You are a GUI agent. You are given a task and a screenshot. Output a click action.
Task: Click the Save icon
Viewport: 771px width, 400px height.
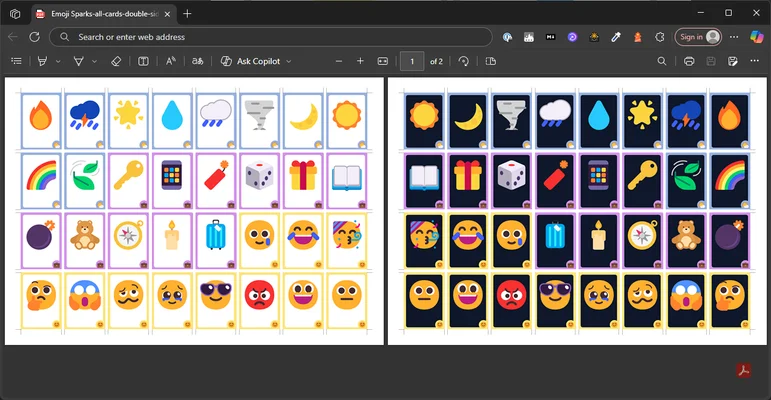pyautogui.click(x=711, y=61)
